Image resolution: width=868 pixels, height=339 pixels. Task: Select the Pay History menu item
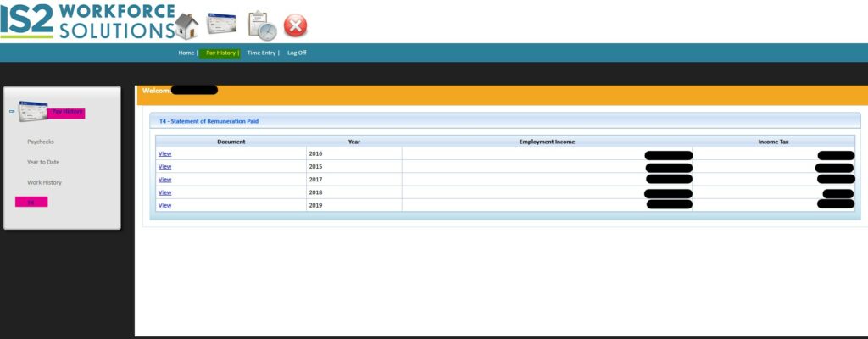[x=221, y=53]
